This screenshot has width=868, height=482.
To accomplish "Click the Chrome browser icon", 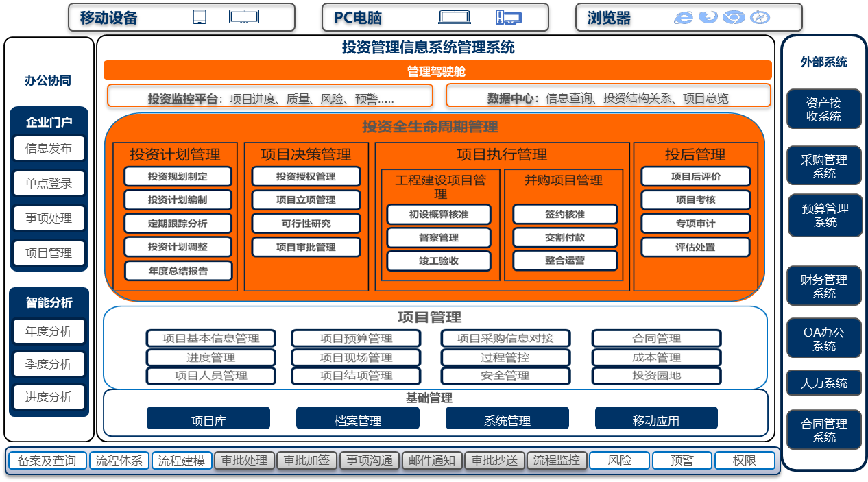I will 734,17.
